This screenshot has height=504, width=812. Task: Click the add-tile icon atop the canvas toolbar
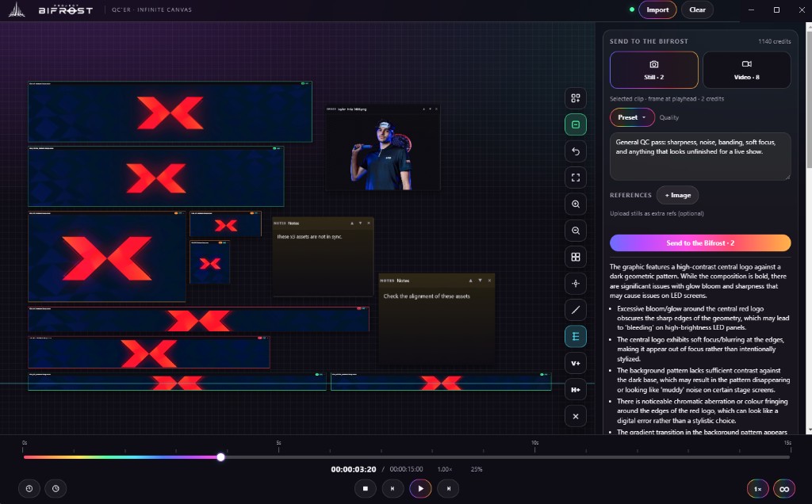(x=576, y=98)
